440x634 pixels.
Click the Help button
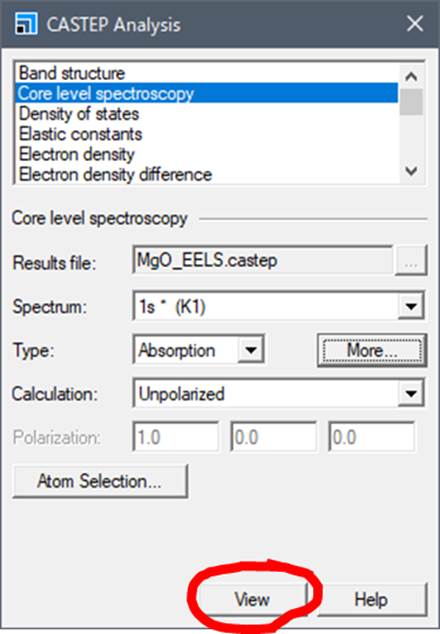[371, 599]
